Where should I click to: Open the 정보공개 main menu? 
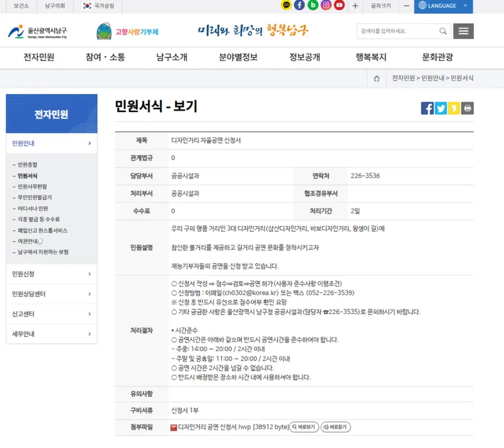click(304, 57)
